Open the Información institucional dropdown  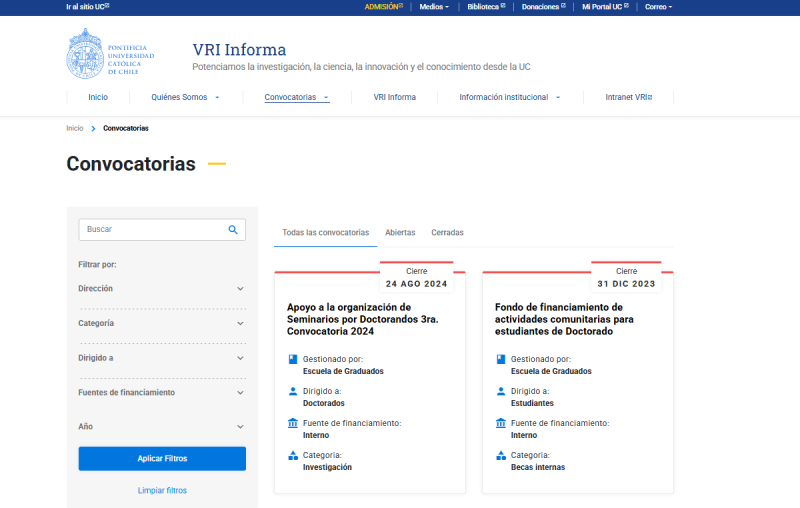point(509,97)
